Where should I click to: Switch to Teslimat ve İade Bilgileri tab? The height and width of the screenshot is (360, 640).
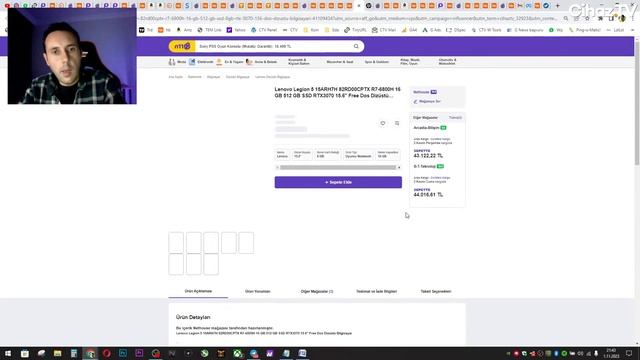376,291
